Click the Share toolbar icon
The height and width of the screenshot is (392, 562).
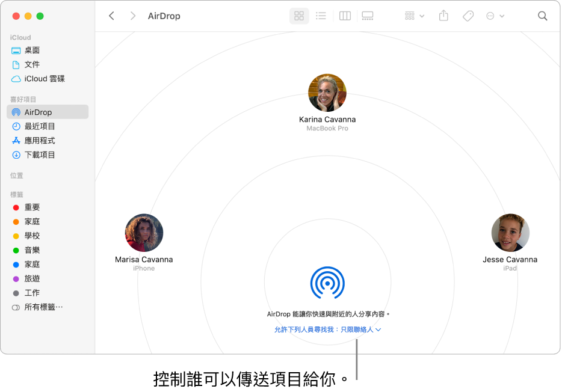click(x=443, y=16)
